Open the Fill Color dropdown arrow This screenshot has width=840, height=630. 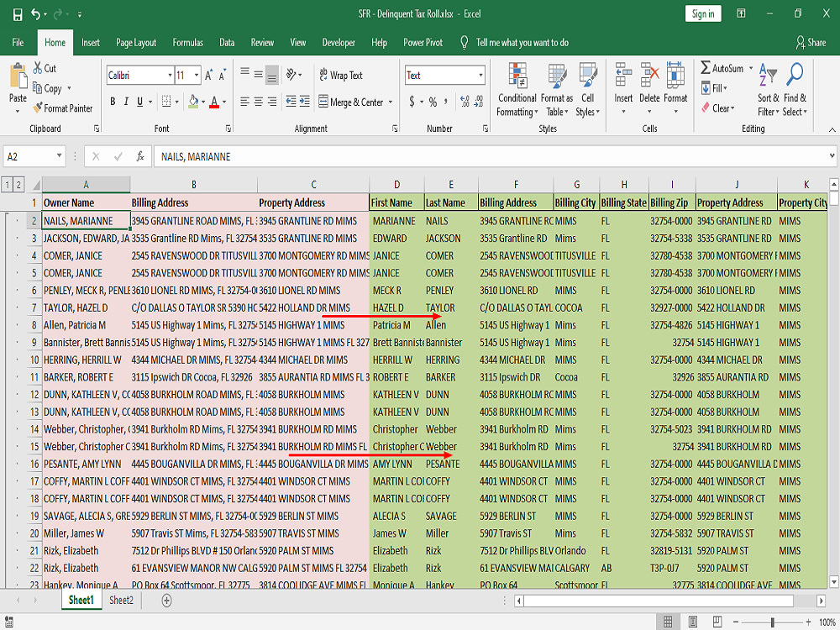(202, 102)
